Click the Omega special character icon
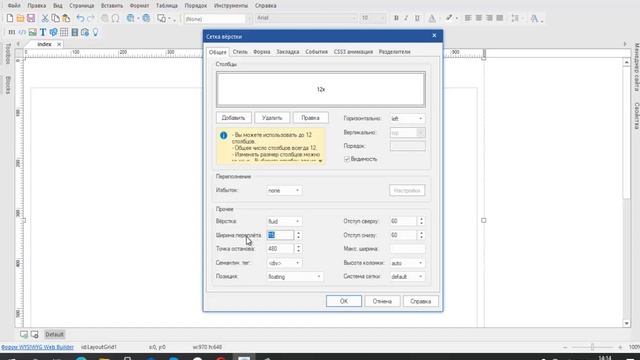 [x=116, y=18]
